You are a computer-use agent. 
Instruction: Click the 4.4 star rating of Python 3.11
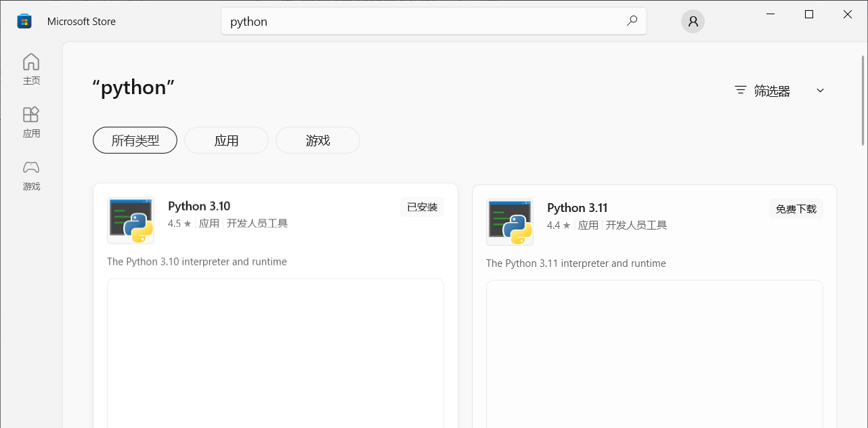tap(559, 225)
